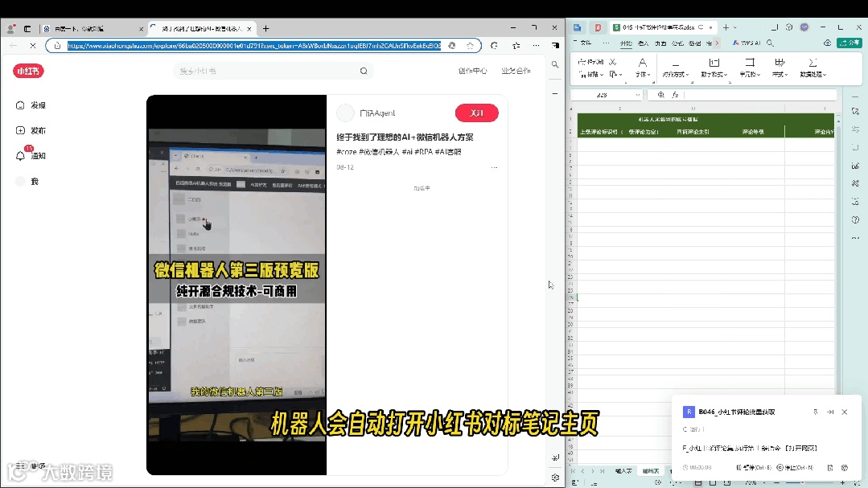The image size is (868, 488).
Task: Open the 我 (Me) profile sidebar item
Action: coord(27,181)
